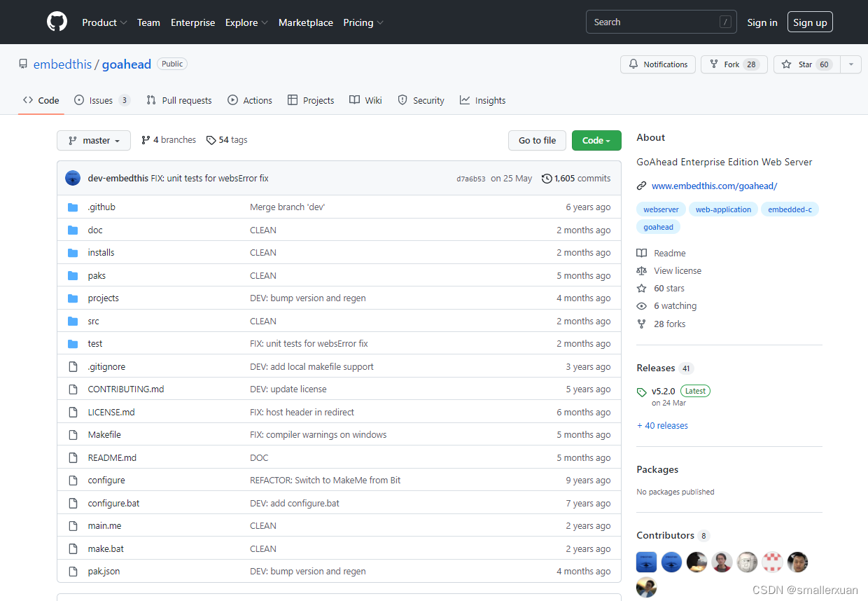
Task: Click the first contributor avatar
Action: click(x=647, y=562)
